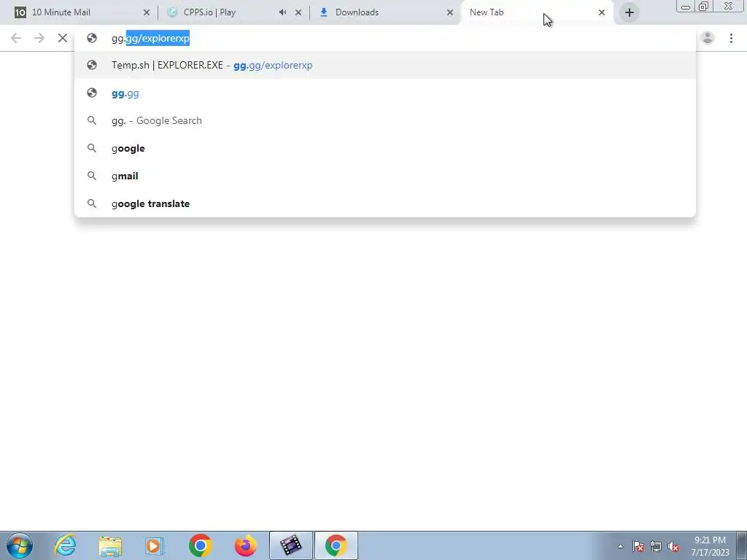Go back to previous page
The width and height of the screenshot is (747, 560).
[16, 38]
